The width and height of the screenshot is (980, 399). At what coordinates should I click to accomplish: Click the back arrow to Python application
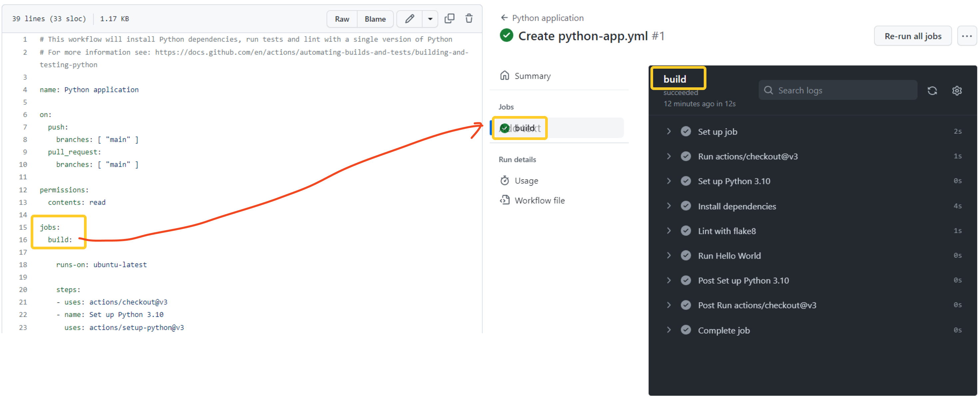pos(504,18)
